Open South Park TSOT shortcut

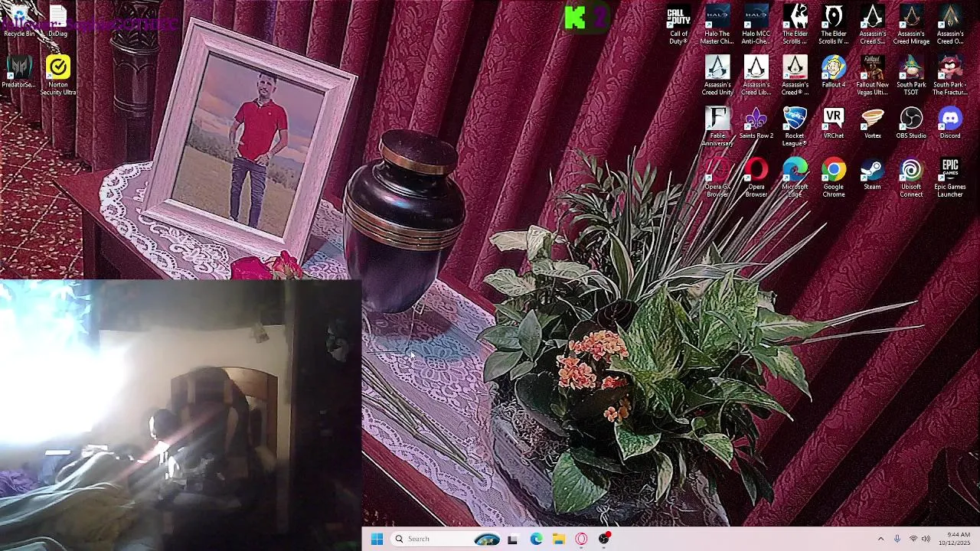[x=911, y=76]
